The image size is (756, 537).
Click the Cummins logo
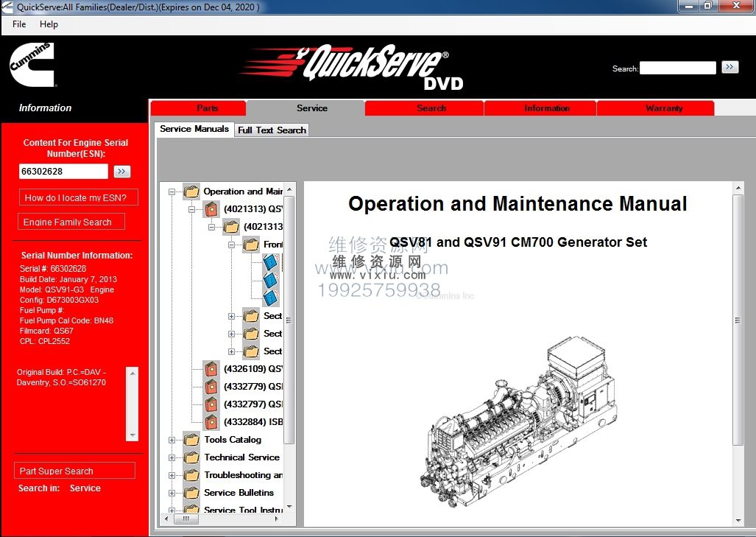(x=32, y=65)
